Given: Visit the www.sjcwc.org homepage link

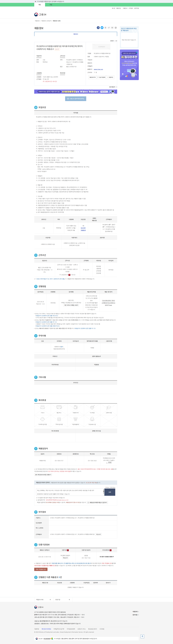Looking at the screenshot, I should tap(98, 69).
